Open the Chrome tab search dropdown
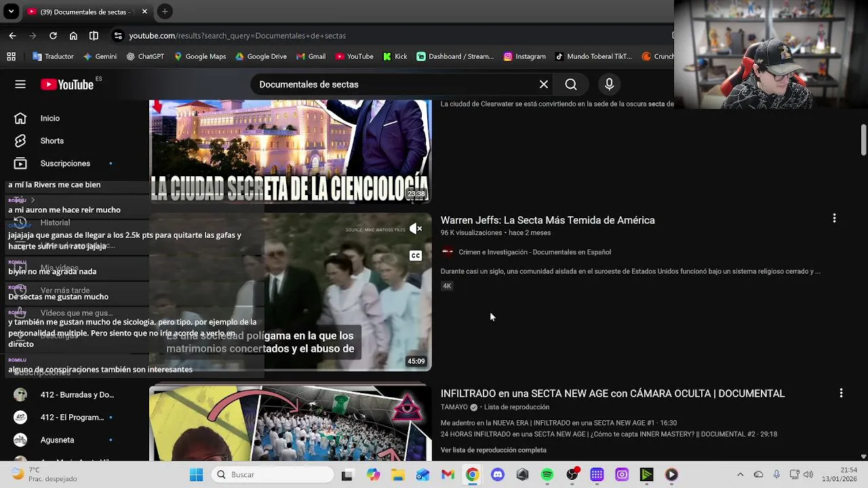The image size is (868, 488). pyautogui.click(x=11, y=12)
